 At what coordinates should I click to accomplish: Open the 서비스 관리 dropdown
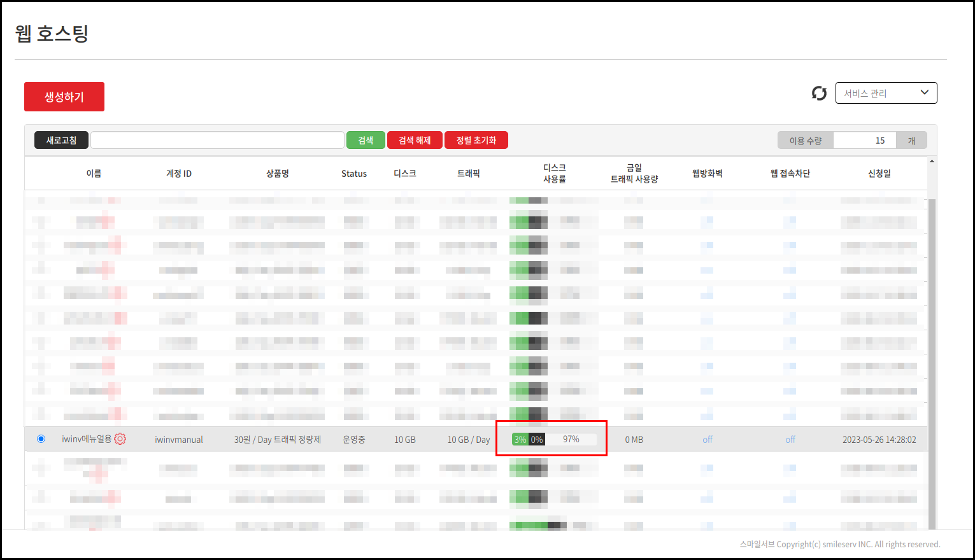(x=886, y=93)
